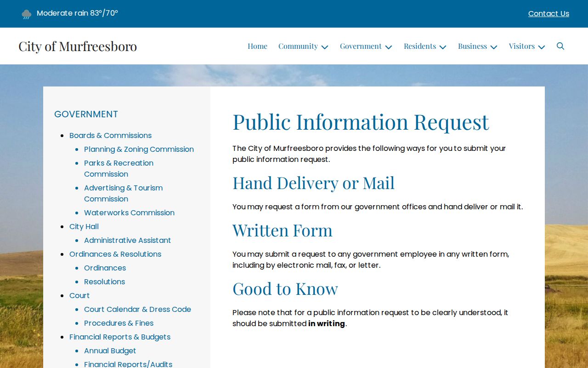Expand the Community menu chevron

[x=325, y=47]
